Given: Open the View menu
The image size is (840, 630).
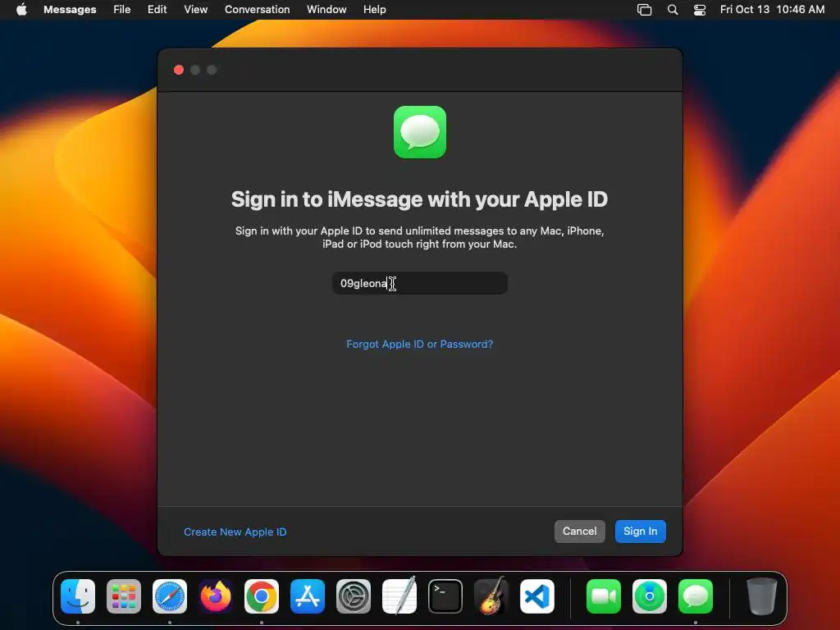Looking at the screenshot, I should coord(195,9).
